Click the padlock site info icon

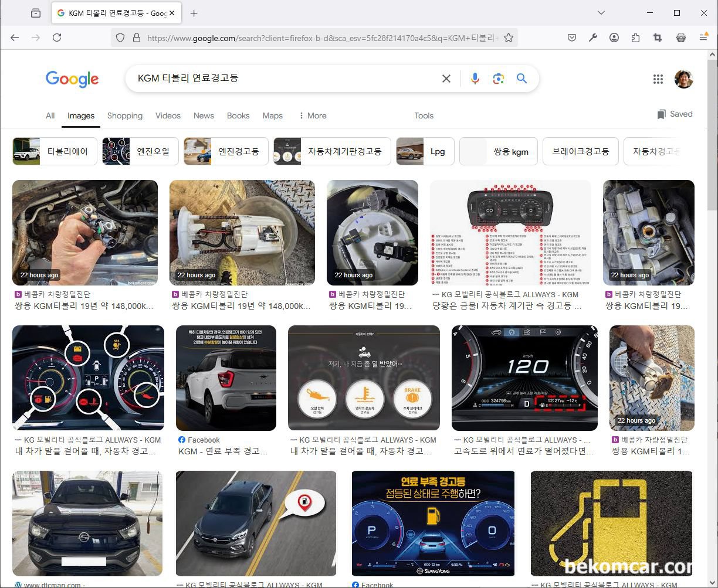click(137, 38)
